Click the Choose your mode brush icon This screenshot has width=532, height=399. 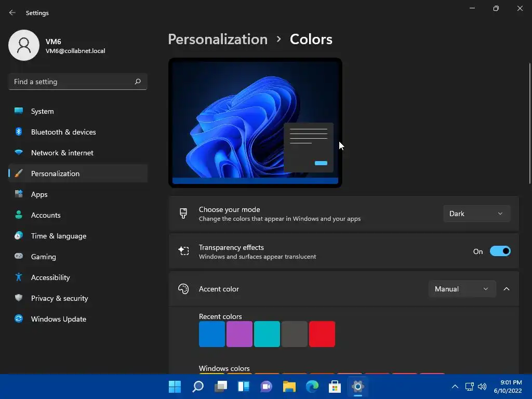point(183,214)
